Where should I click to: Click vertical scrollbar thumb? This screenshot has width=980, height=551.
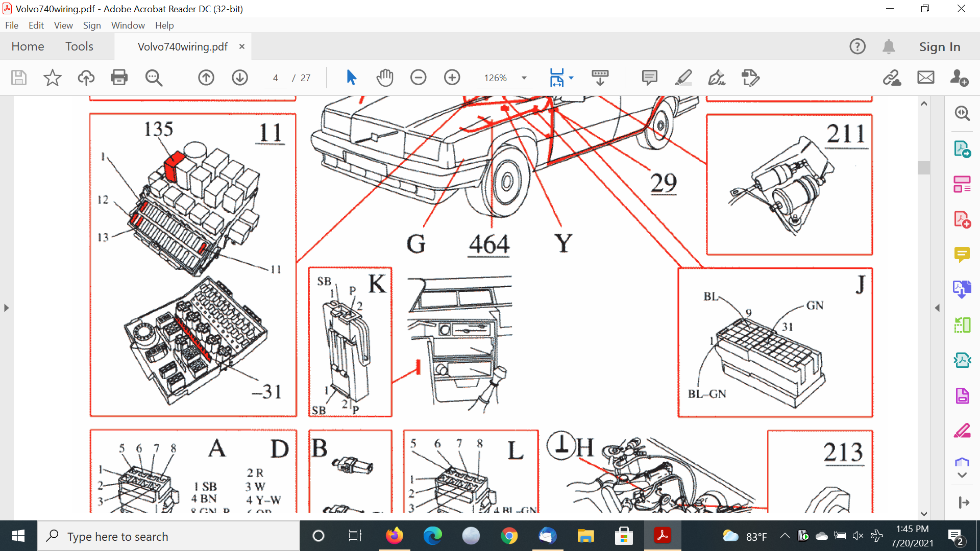click(924, 168)
